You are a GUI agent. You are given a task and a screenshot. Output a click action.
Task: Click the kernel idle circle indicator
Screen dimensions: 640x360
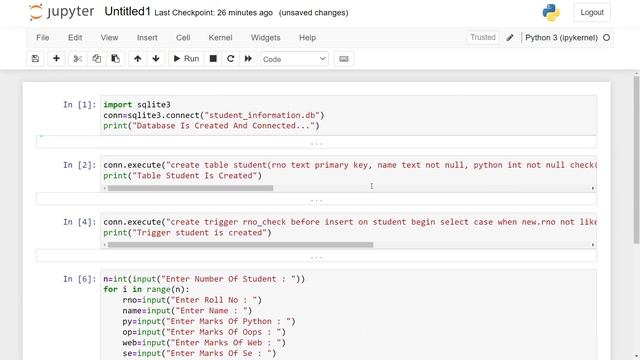[x=607, y=38]
